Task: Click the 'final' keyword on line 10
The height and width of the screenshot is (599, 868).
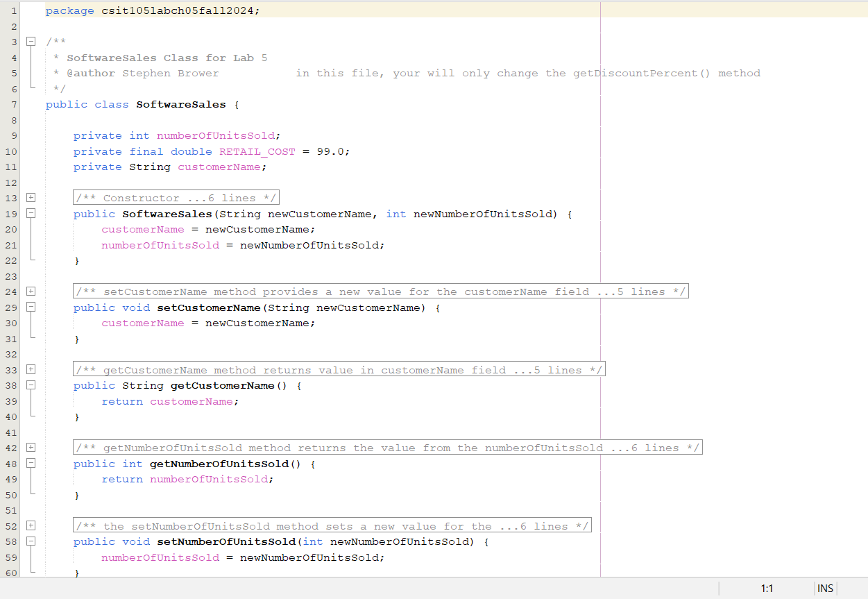Action: click(146, 151)
